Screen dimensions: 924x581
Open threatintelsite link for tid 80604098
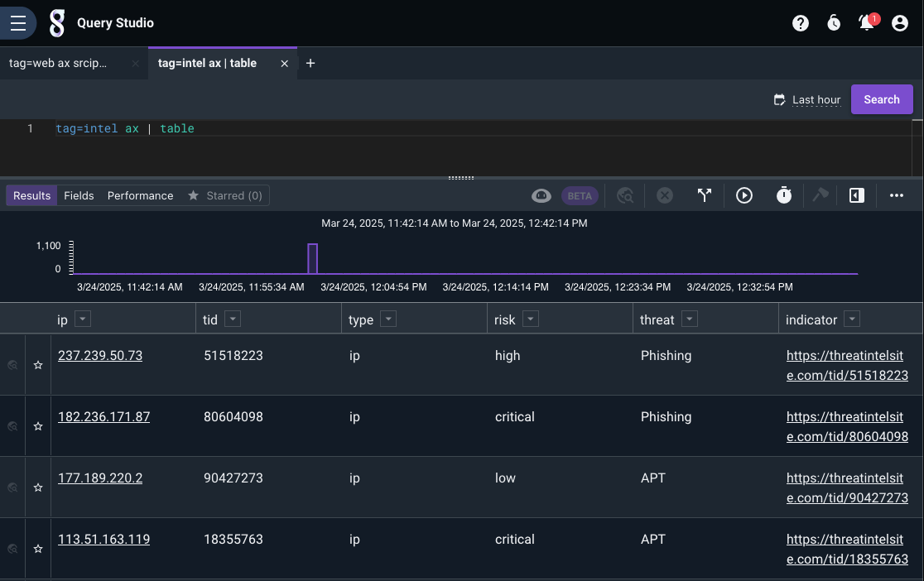847,426
